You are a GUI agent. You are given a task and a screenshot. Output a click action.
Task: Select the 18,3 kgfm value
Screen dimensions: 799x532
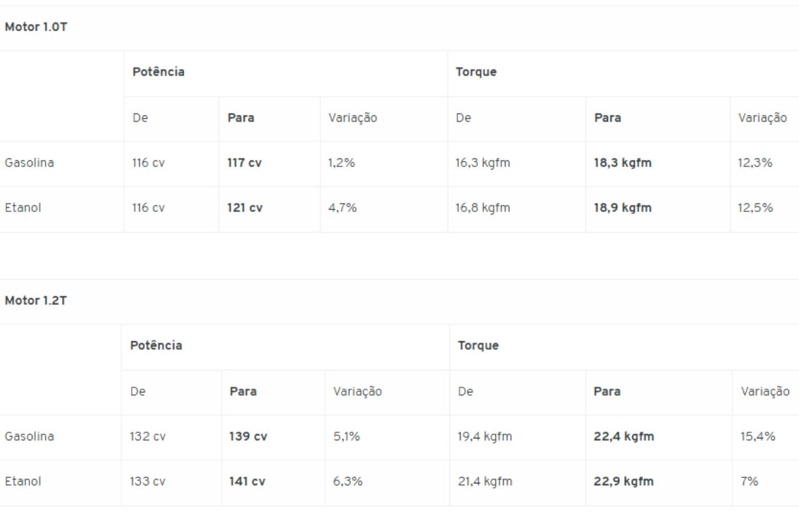(622, 163)
